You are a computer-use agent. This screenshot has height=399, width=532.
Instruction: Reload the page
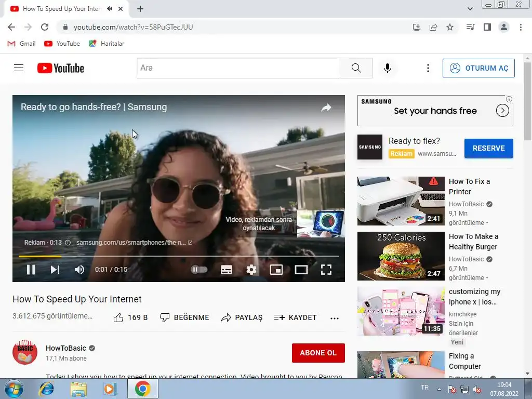[45, 27]
